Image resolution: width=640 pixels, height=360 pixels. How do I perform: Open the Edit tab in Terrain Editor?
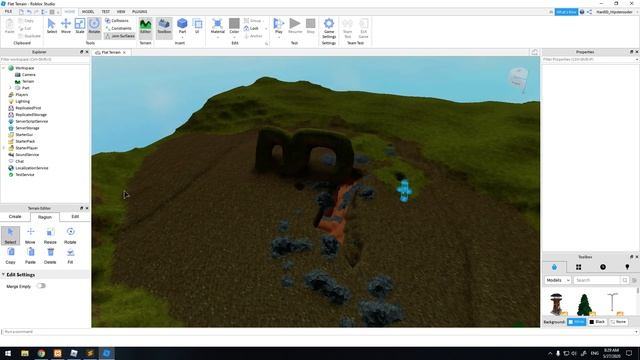(75, 217)
